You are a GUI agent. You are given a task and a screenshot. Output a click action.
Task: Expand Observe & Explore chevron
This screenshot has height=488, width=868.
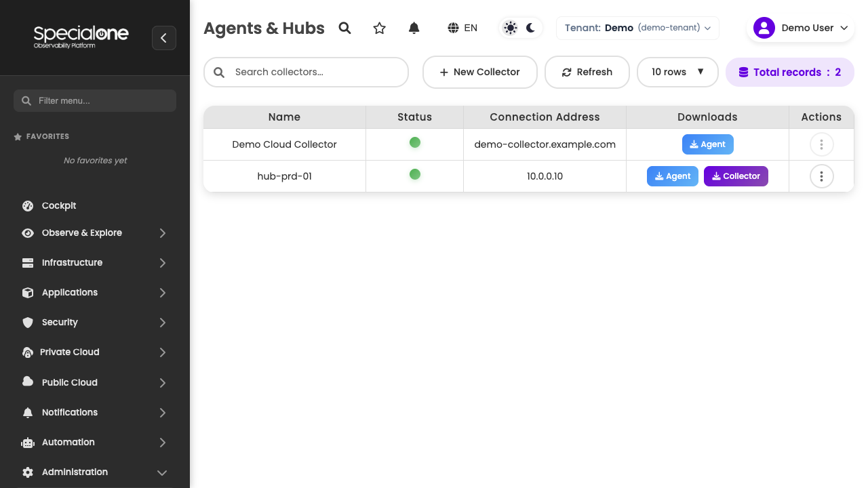[163, 233]
